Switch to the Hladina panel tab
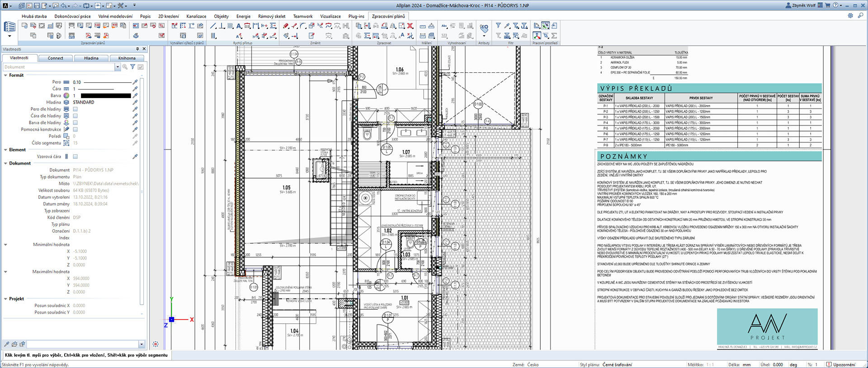 pos(91,58)
